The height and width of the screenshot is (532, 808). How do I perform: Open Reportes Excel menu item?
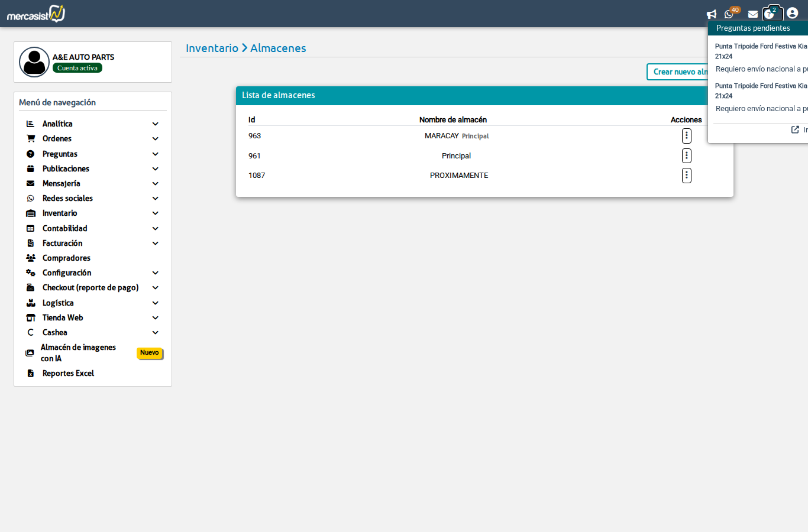coord(68,374)
